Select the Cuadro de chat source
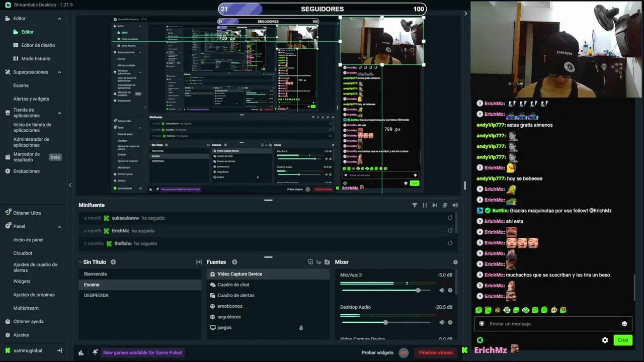644x362 pixels. pos(268,285)
